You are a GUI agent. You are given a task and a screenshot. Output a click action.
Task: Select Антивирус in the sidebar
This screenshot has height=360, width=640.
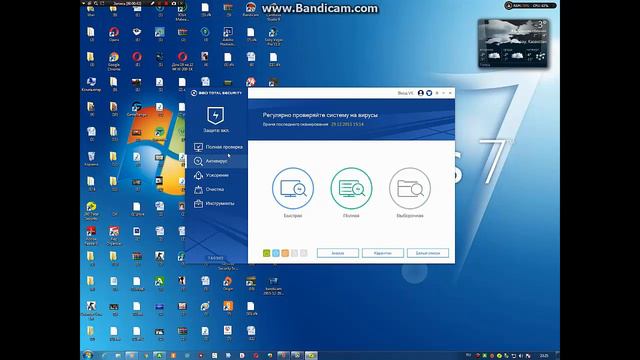click(217, 161)
